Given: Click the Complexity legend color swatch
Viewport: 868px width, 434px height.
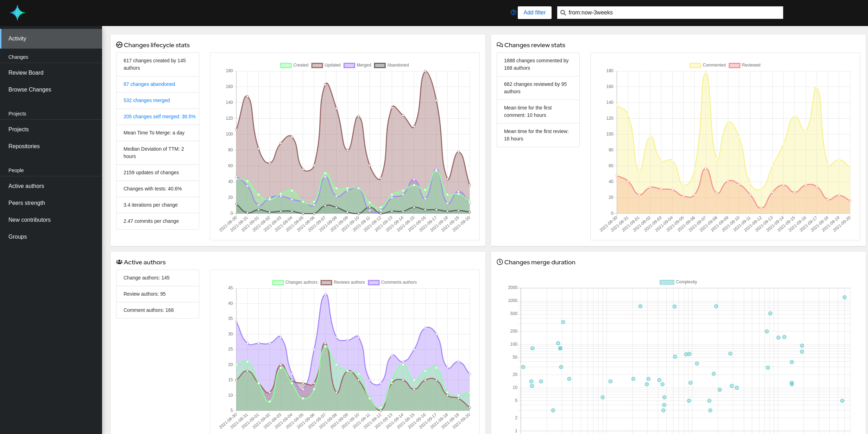Looking at the screenshot, I should coord(667,282).
